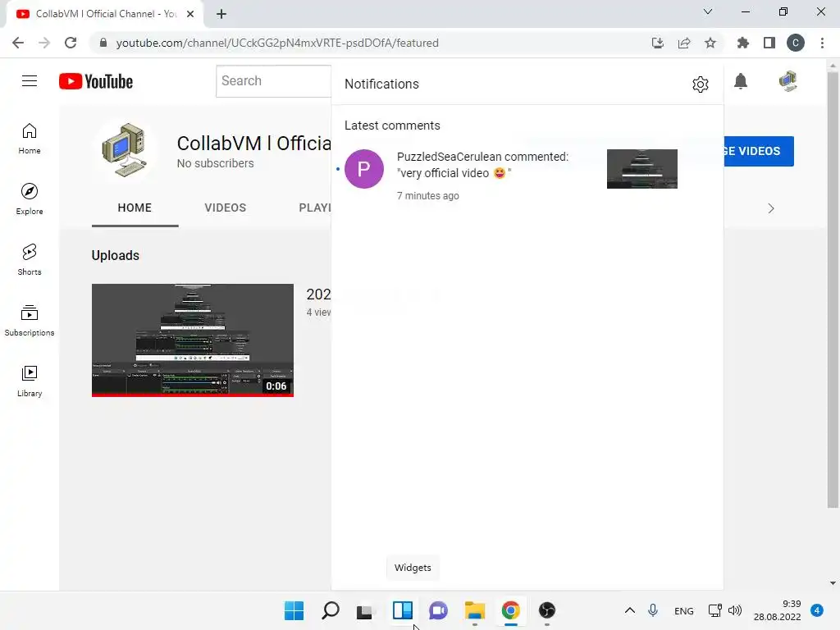Bookmark this tab with the star
840x630 pixels.
coord(710,43)
